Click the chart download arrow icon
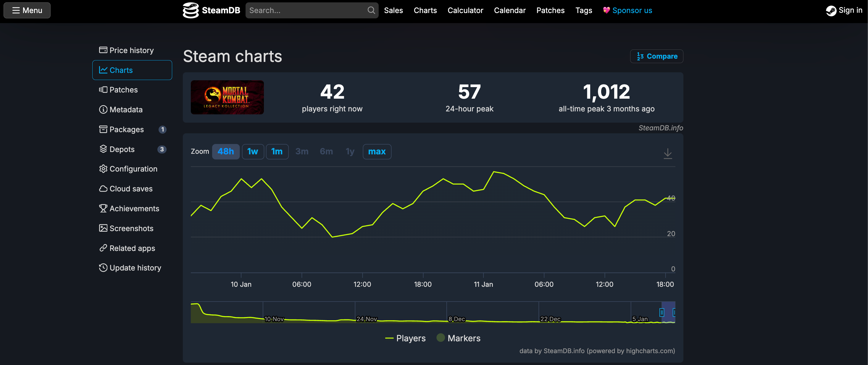This screenshot has height=365, width=868. [x=667, y=153]
